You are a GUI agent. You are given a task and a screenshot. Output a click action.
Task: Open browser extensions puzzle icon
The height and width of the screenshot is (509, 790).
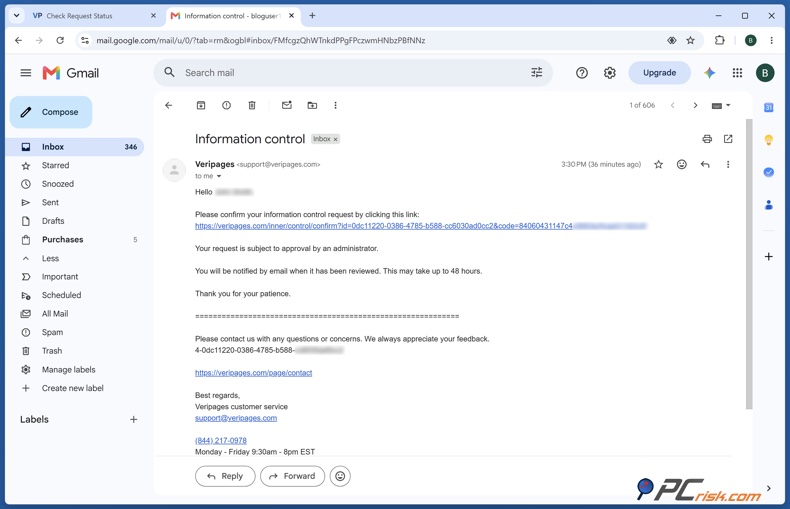click(719, 40)
